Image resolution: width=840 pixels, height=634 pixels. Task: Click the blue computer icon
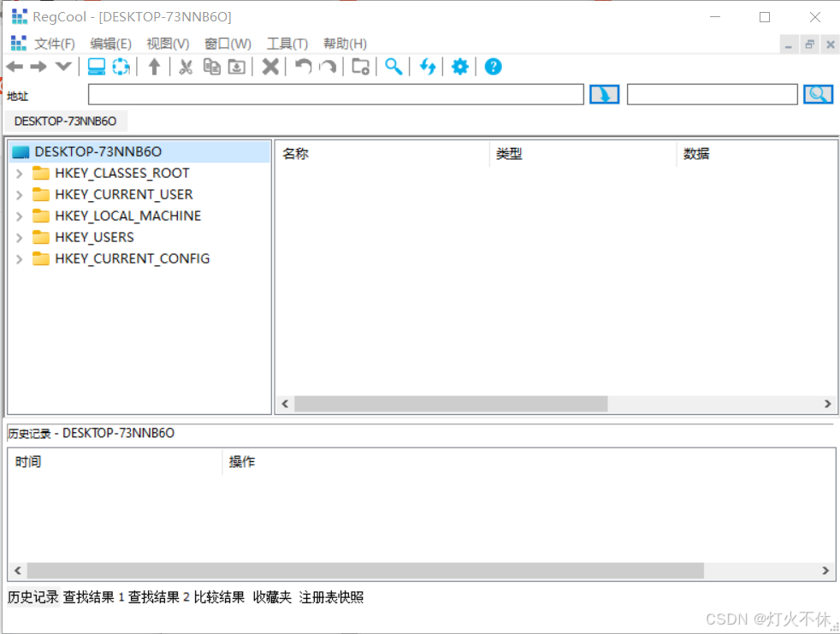(97, 67)
